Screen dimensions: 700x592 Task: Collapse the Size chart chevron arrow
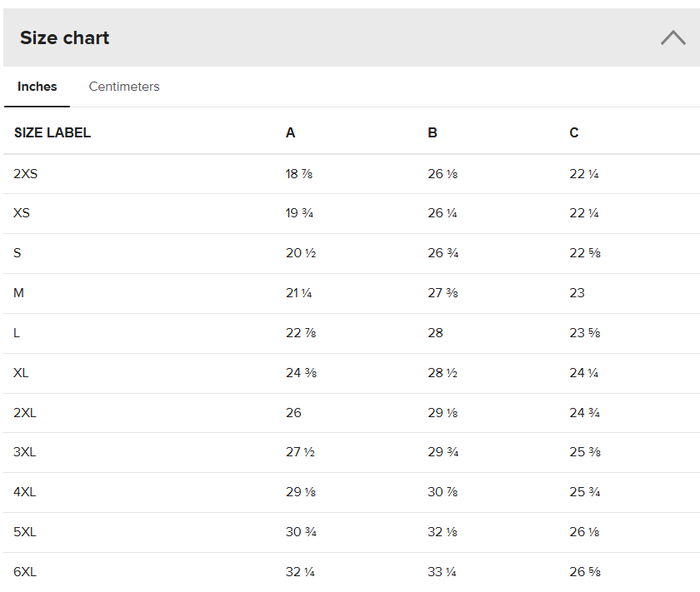(x=672, y=37)
